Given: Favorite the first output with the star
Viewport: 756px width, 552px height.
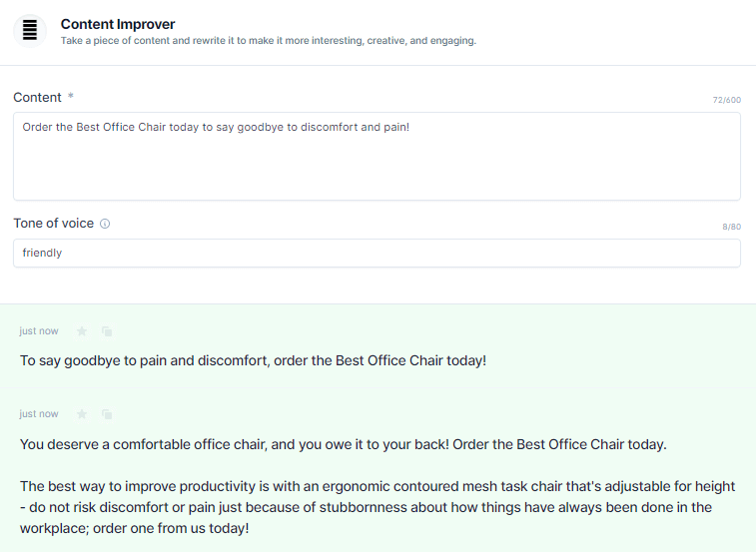Looking at the screenshot, I should click(x=82, y=331).
